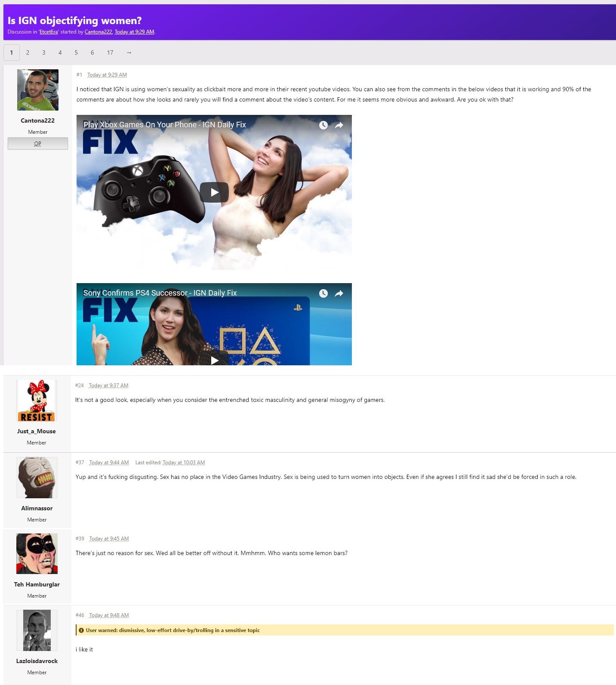The height and width of the screenshot is (685, 616).
Task: Click post number #46 permalink
Action: 80,615
